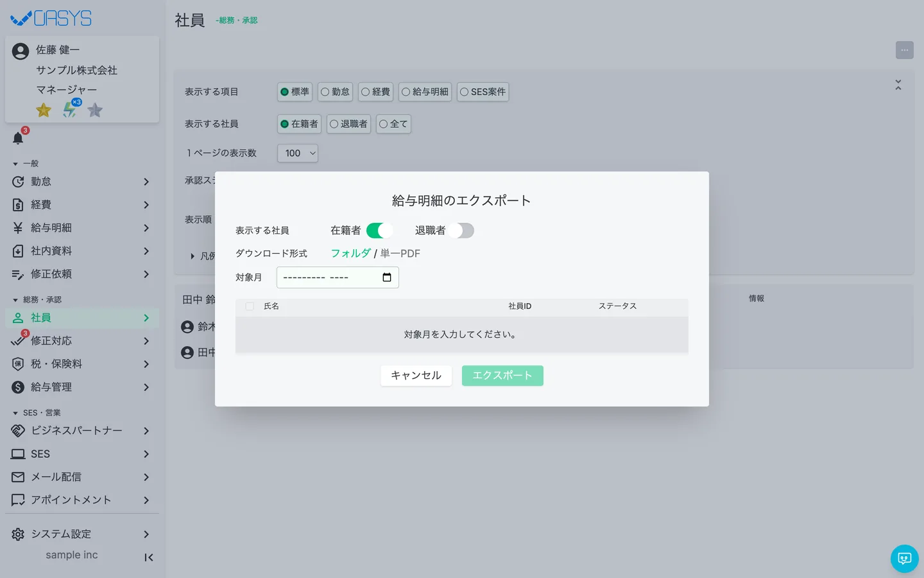Viewport: 924px width, 578px height.
Task: Open the chat support bubble icon
Action: click(x=905, y=559)
